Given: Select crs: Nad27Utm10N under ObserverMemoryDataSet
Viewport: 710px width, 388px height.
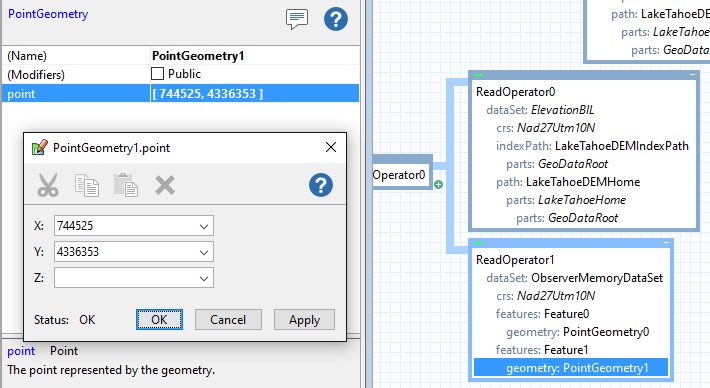Looking at the screenshot, I should coord(546,296).
